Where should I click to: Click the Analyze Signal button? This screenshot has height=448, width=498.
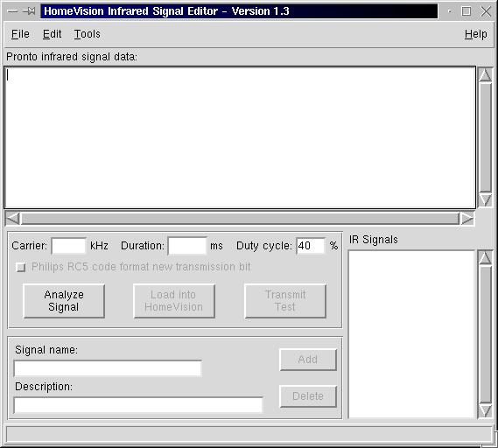point(64,301)
